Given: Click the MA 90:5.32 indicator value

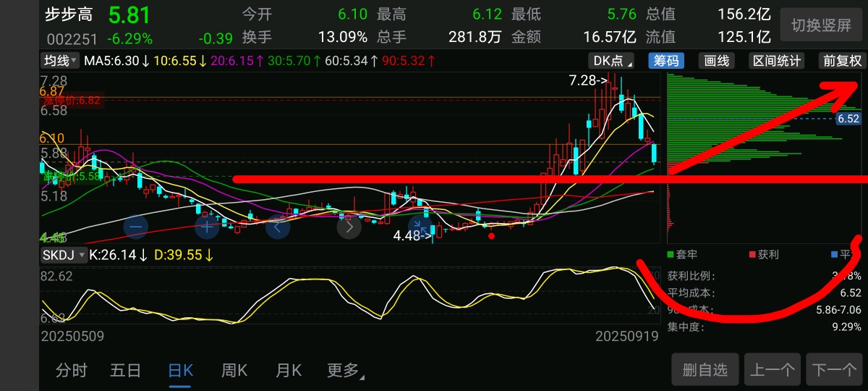Looking at the screenshot, I should click(408, 61).
